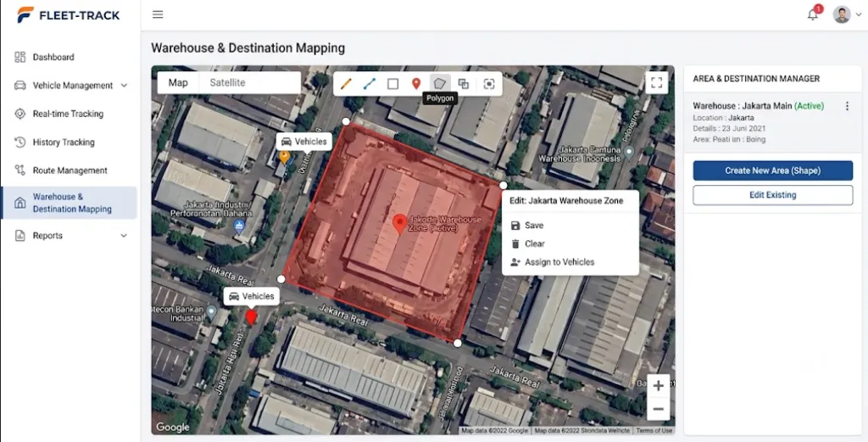Zoom out on the map
The width and height of the screenshot is (868, 442).
658,409
